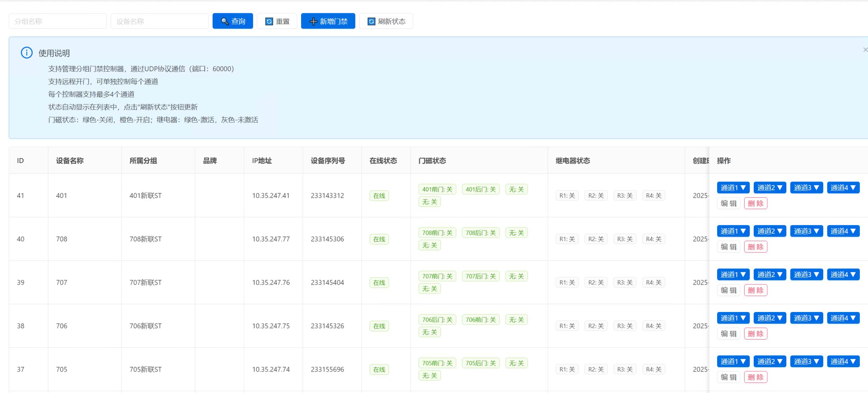This screenshot has width=868, height=393.
Task: Expand 通道1 dropdown for device 401
Action: [x=733, y=188]
